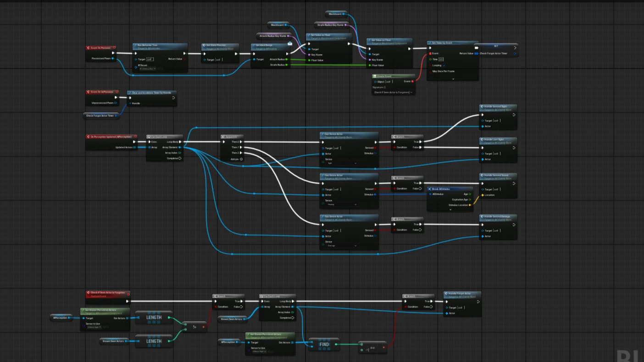
Task: Open the BTAsset dropdown in Run Behavior Tree
Action: click(147, 69)
